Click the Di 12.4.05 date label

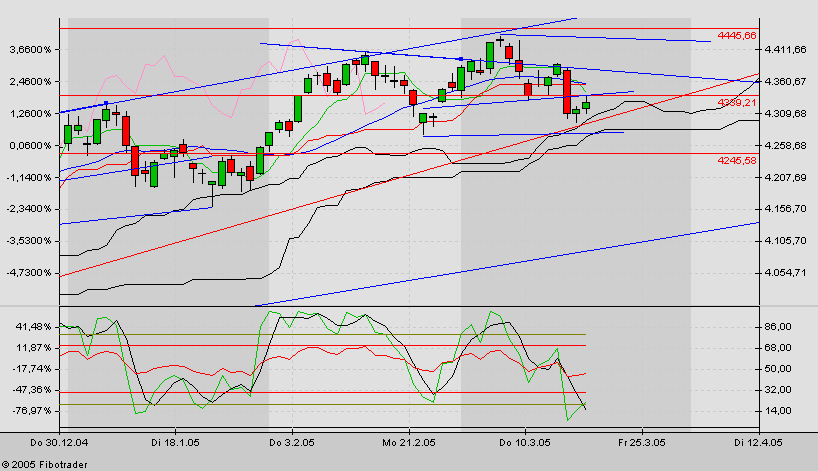tap(758, 443)
